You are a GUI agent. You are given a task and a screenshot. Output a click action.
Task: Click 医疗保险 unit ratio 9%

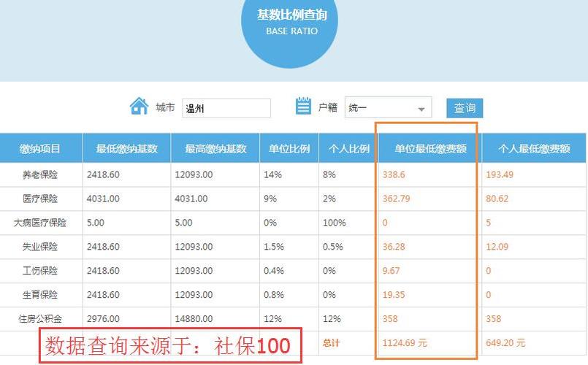[x=270, y=199]
